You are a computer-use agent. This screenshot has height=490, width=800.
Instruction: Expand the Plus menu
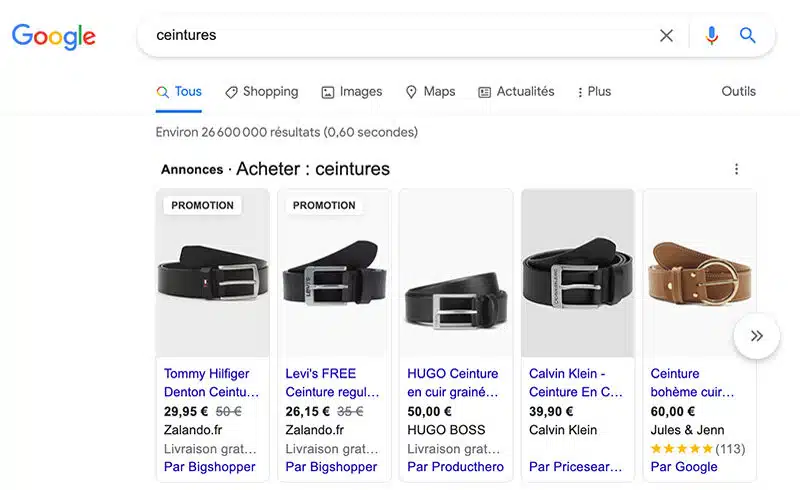pyautogui.click(x=594, y=92)
